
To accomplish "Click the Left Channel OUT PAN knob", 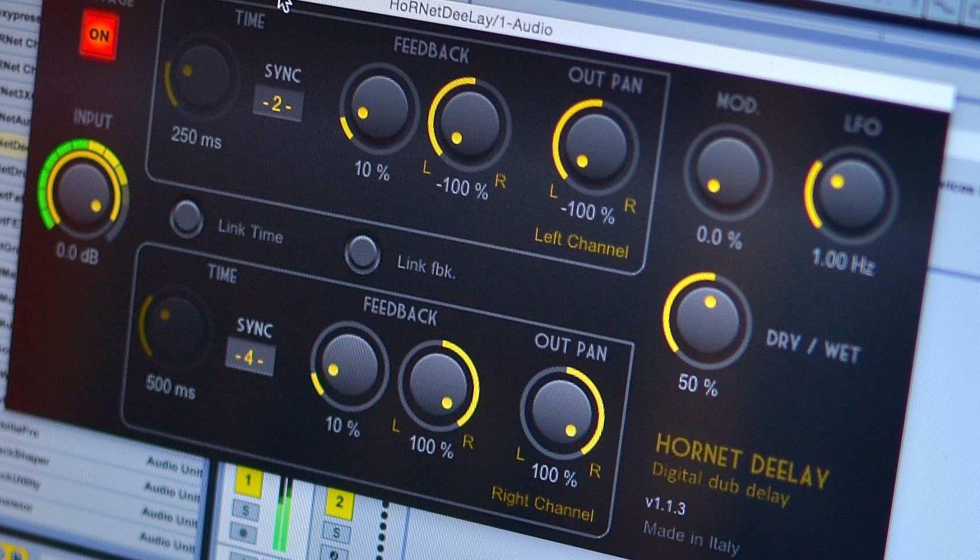I will [596, 145].
